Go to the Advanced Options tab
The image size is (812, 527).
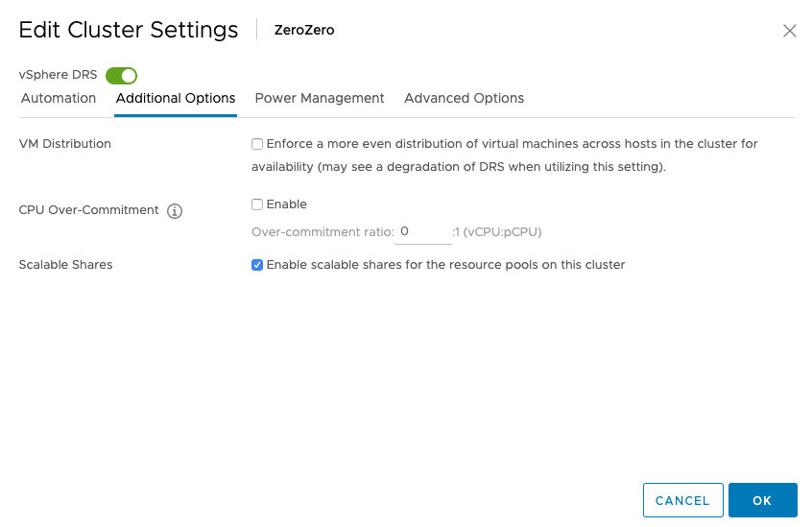(x=464, y=98)
